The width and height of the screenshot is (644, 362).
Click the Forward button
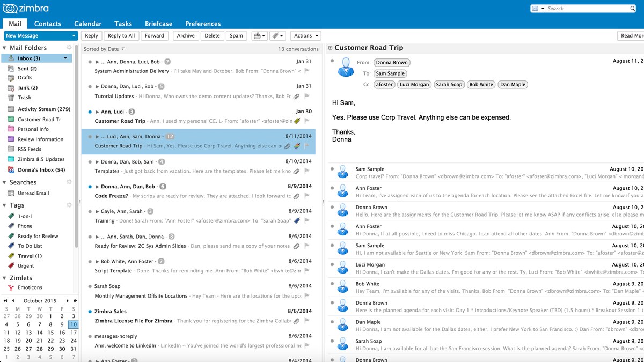point(154,36)
